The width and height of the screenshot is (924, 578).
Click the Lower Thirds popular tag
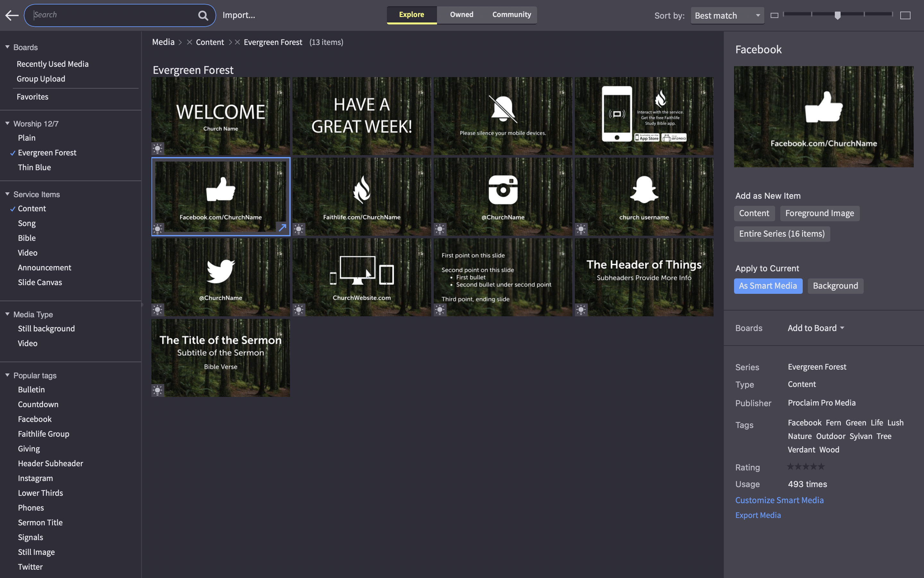pyautogui.click(x=40, y=493)
